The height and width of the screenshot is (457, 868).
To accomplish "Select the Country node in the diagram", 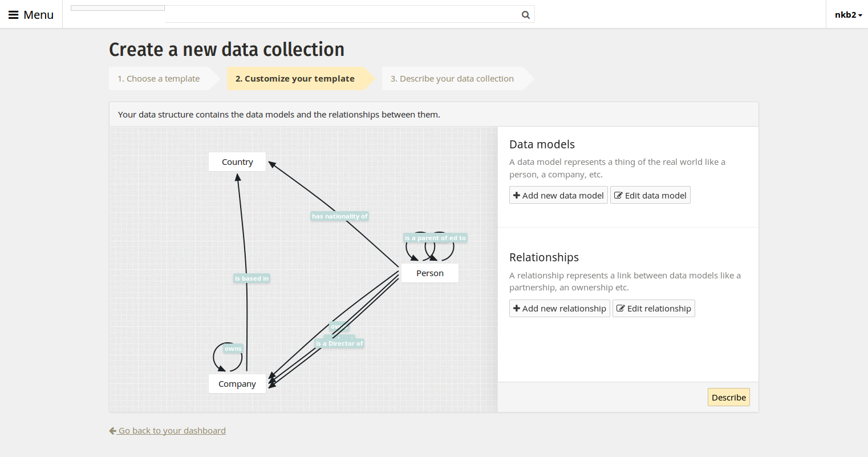I will [237, 161].
